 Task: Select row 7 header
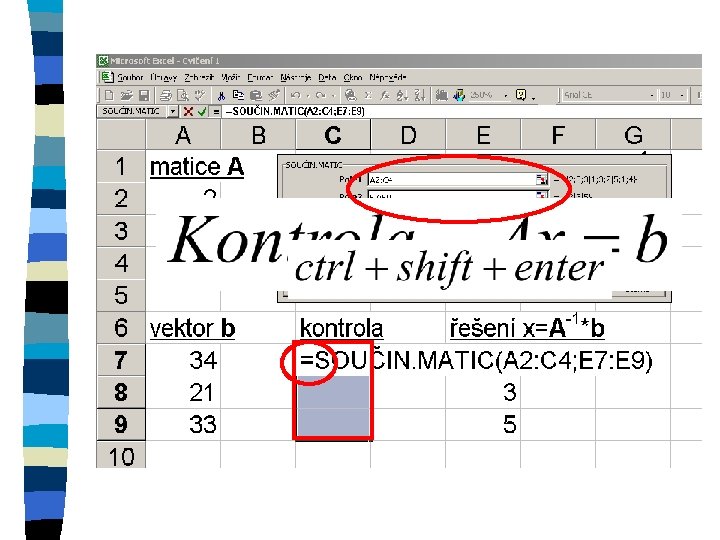point(121,360)
